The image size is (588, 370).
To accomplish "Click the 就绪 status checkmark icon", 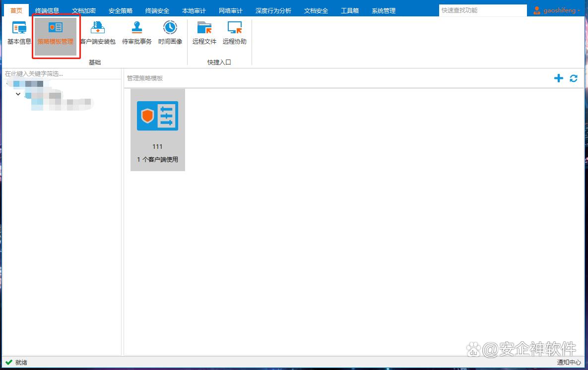I will 8,362.
